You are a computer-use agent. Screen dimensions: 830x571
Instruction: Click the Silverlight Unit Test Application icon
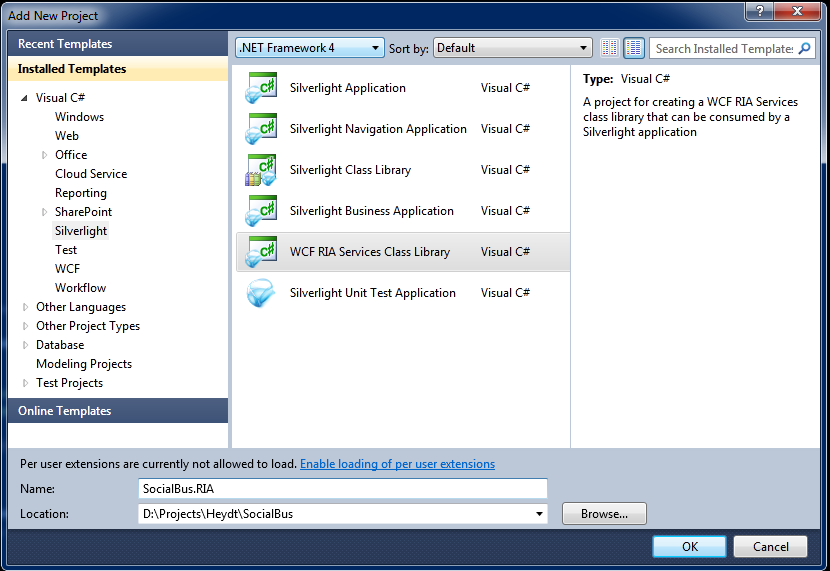[x=261, y=293]
